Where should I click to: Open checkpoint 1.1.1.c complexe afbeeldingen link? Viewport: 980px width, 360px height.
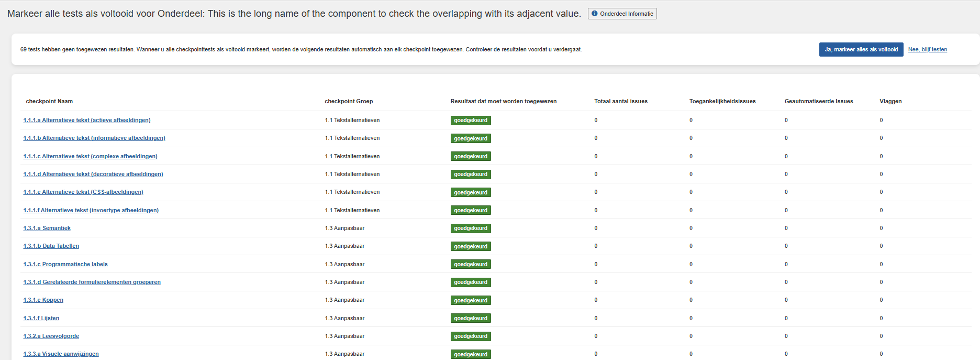pyautogui.click(x=90, y=157)
